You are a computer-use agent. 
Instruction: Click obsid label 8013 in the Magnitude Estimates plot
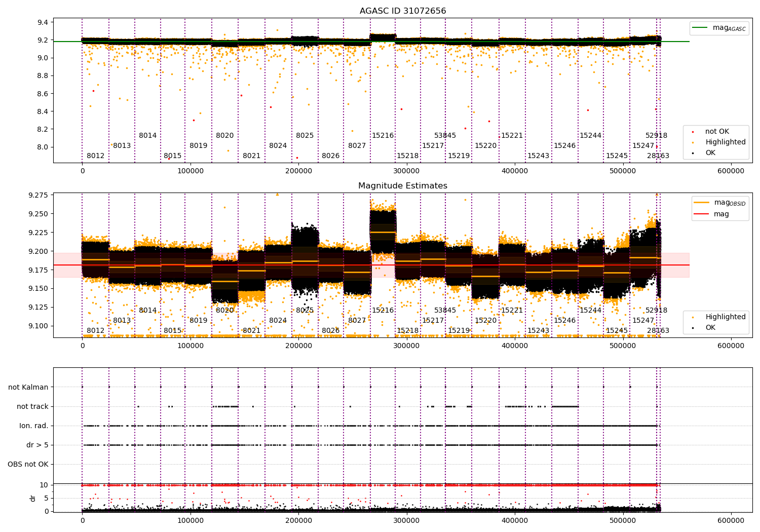pyautogui.click(x=122, y=321)
